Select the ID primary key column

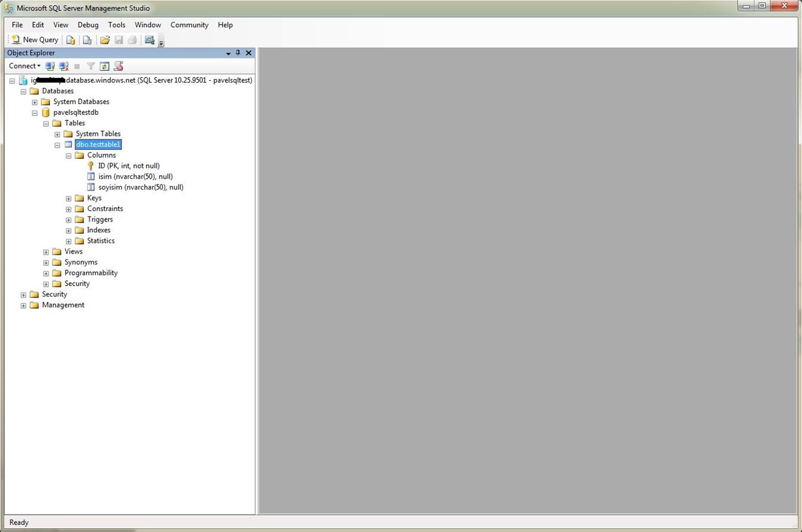coord(129,165)
